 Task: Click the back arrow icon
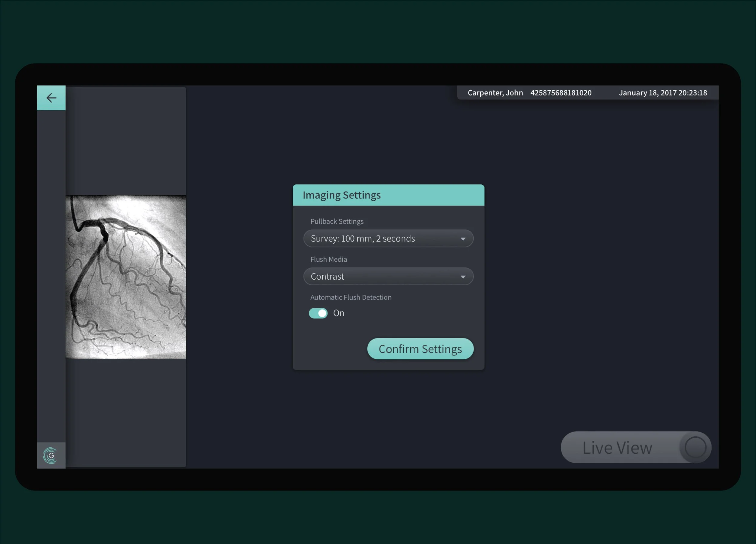click(51, 98)
